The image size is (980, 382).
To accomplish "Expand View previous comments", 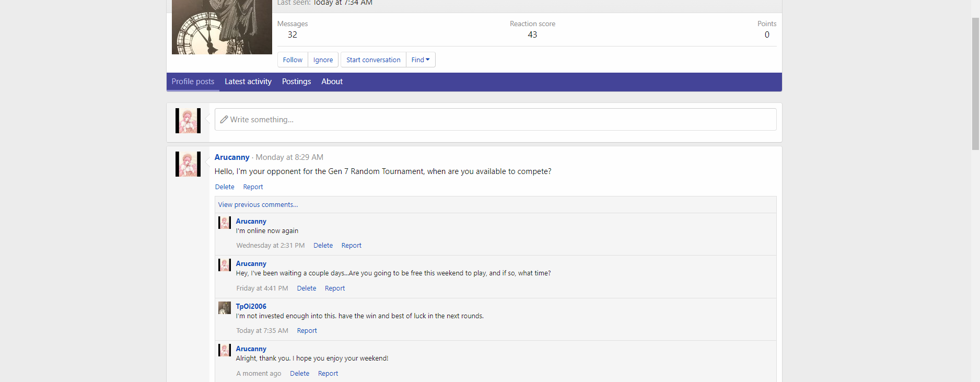I will [x=258, y=205].
